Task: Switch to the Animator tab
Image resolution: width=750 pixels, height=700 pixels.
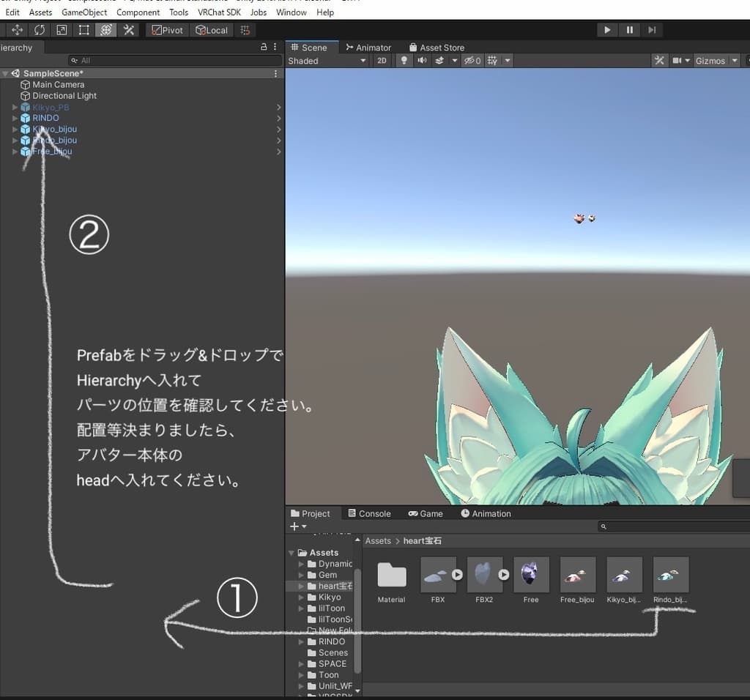Action: (x=368, y=48)
